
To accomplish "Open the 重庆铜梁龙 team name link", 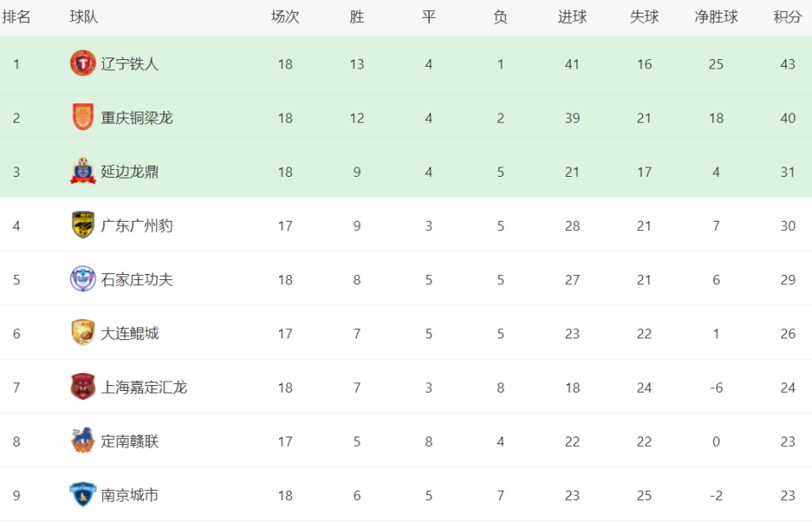I will click(137, 118).
